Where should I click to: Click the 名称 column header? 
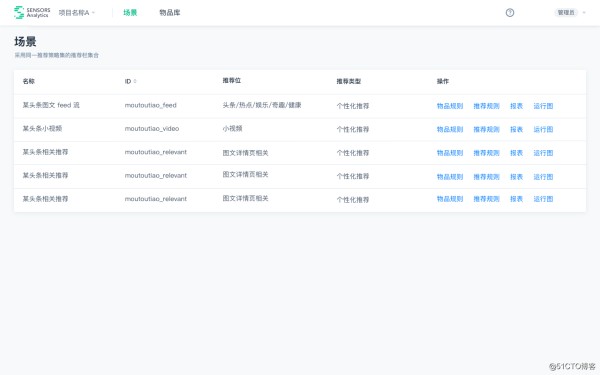pyautogui.click(x=29, y=81)
